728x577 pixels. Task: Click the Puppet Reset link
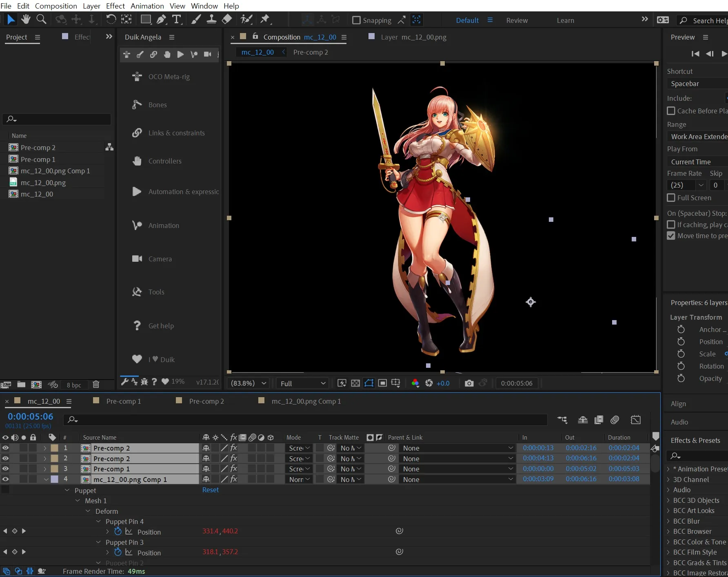coord(211,490)
